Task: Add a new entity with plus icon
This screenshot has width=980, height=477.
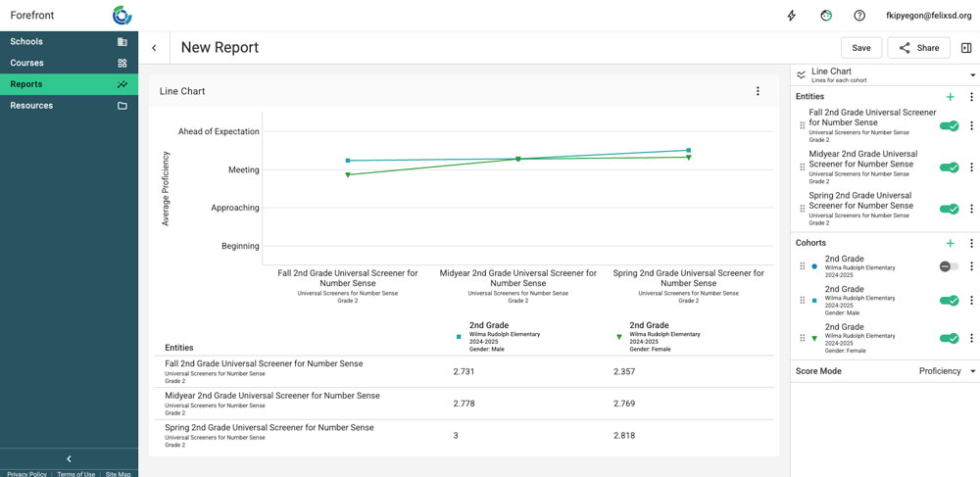Action: coord(950,97)
